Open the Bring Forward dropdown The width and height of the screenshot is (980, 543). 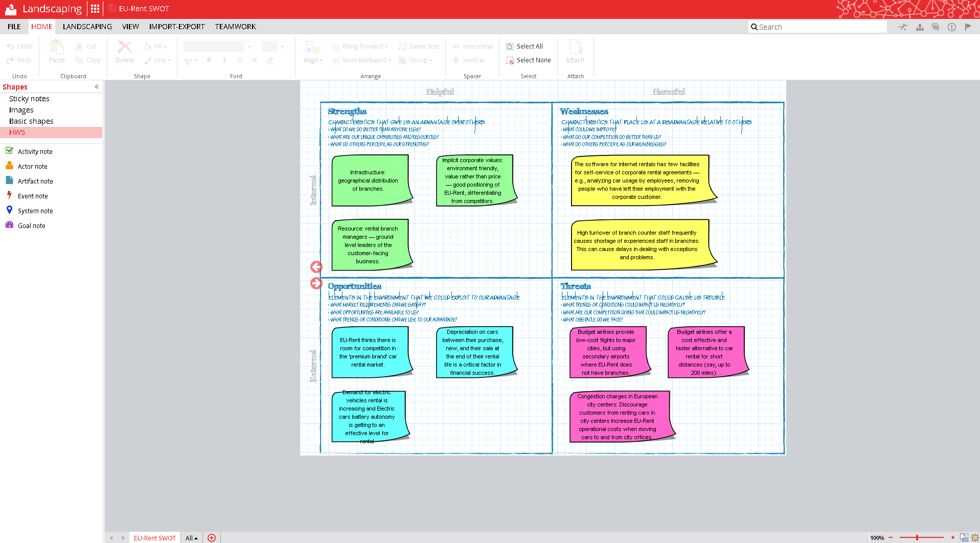coord(361,47)
